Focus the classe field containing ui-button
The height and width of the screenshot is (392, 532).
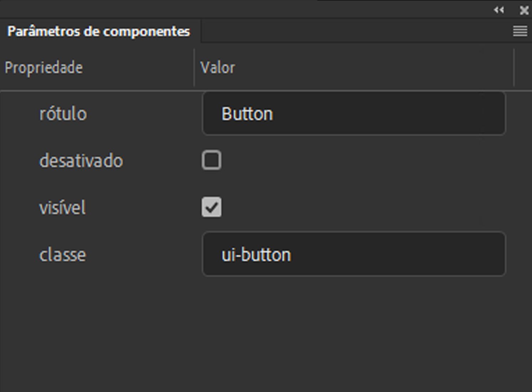tap(353, 254)
